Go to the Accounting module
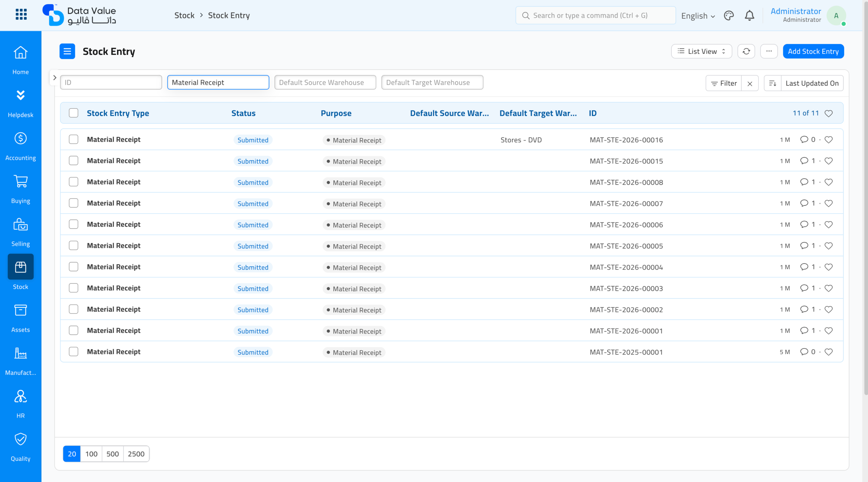Viewport: 868px width, 482px height. [21, 146]
